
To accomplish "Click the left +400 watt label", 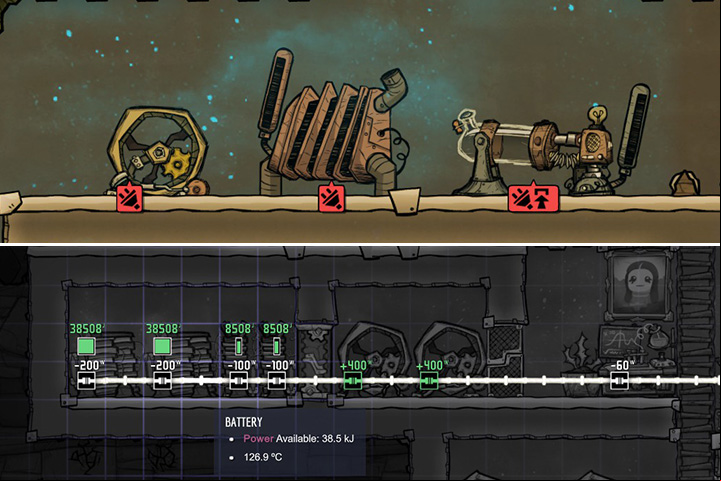I will tap(355, 366).
